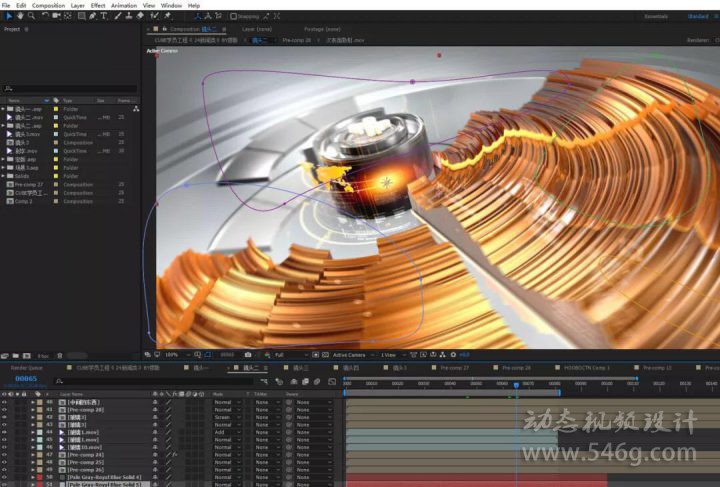Select the Comp 2 composition item
This screenshot has width=720, height=487.
coord(24,201)
